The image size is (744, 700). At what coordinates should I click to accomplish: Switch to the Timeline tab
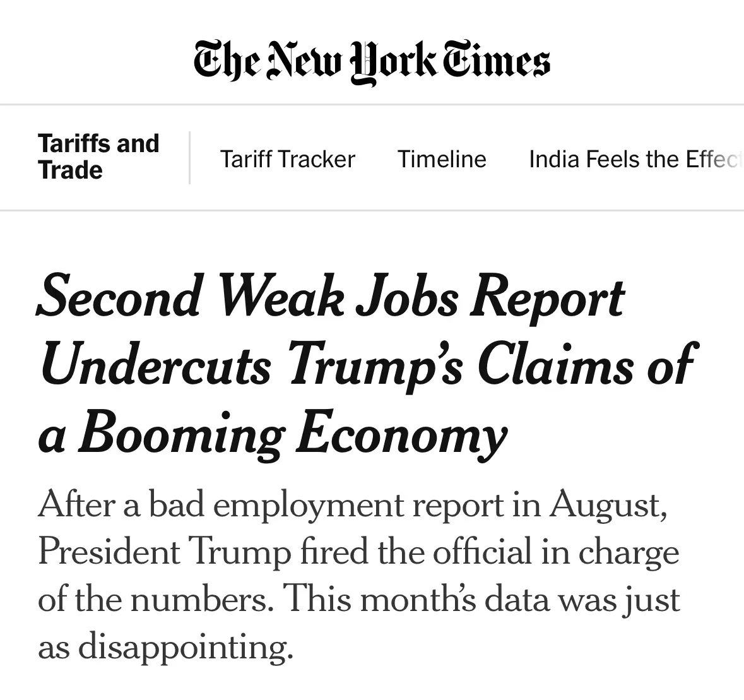(x=442, y=159)
